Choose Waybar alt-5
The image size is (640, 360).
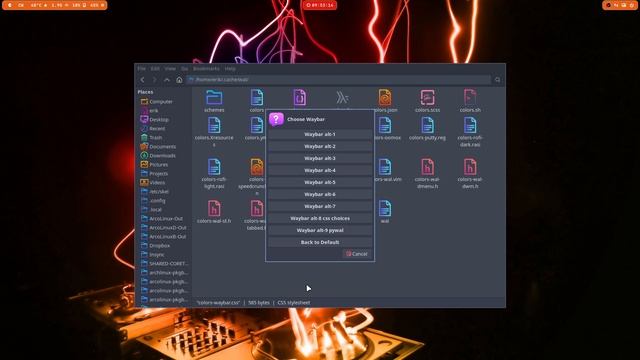(320, 182)
